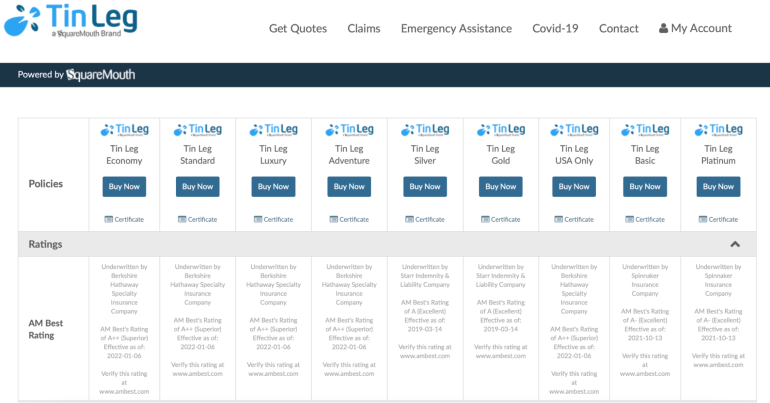The height and width of the screenshot is (403, 770).
Task: Click Tin Leg Platinum column logo
Action: (718, 130)
